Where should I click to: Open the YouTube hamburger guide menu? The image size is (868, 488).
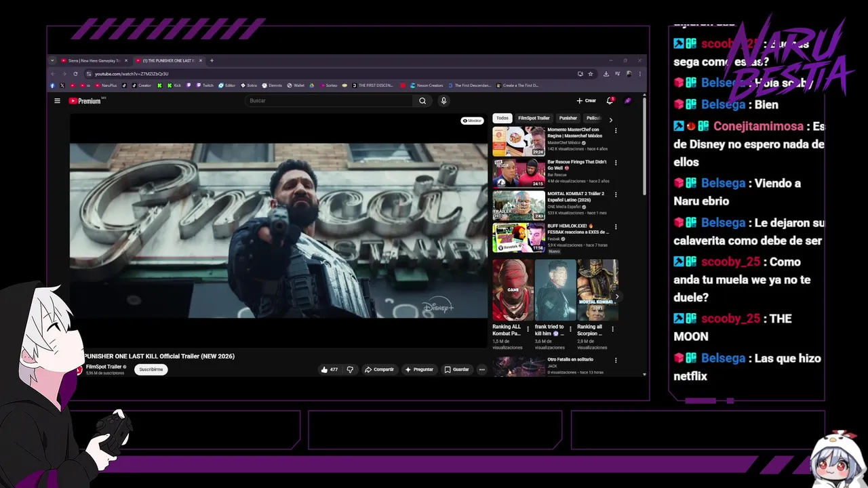(x=57, y=101)
